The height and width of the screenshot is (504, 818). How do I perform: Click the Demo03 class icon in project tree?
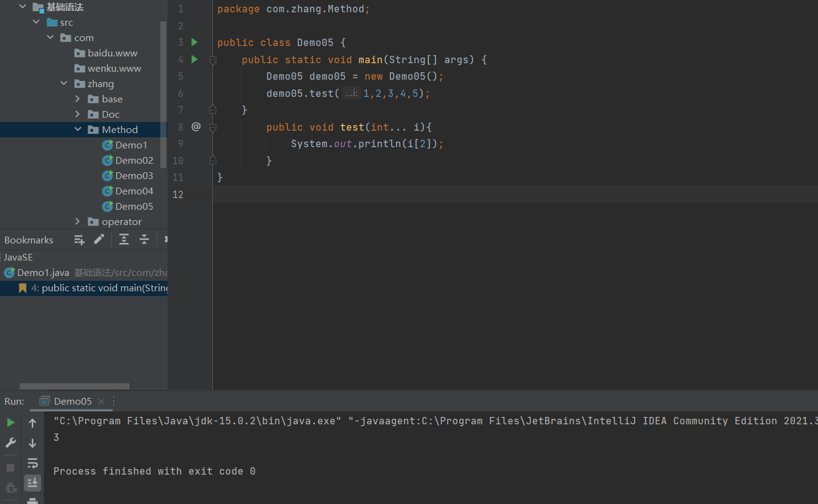point(108,175)
